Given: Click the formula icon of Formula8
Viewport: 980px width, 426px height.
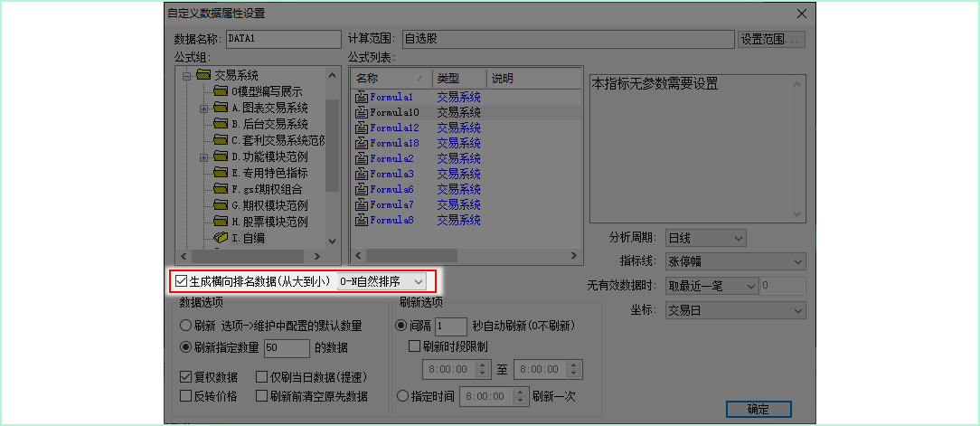Looking at the screenshot, I should (x=362, y=220).
